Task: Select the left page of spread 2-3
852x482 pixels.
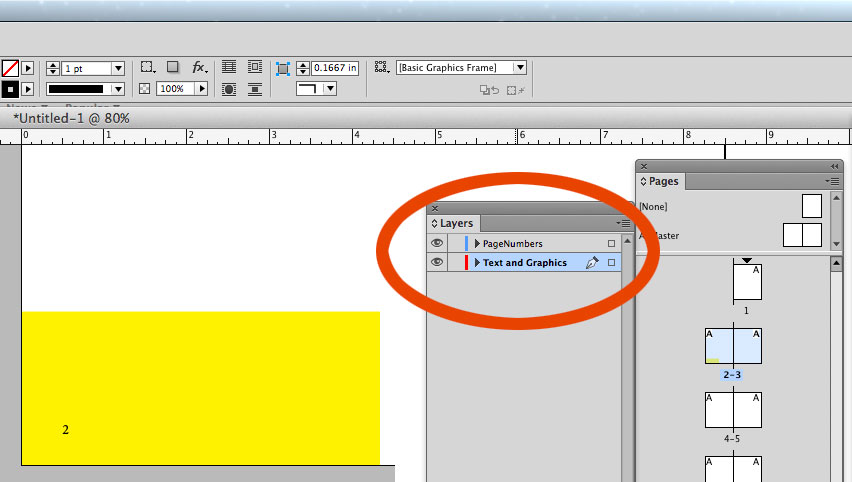Action: pyautogui.click(x=719, y=346)
